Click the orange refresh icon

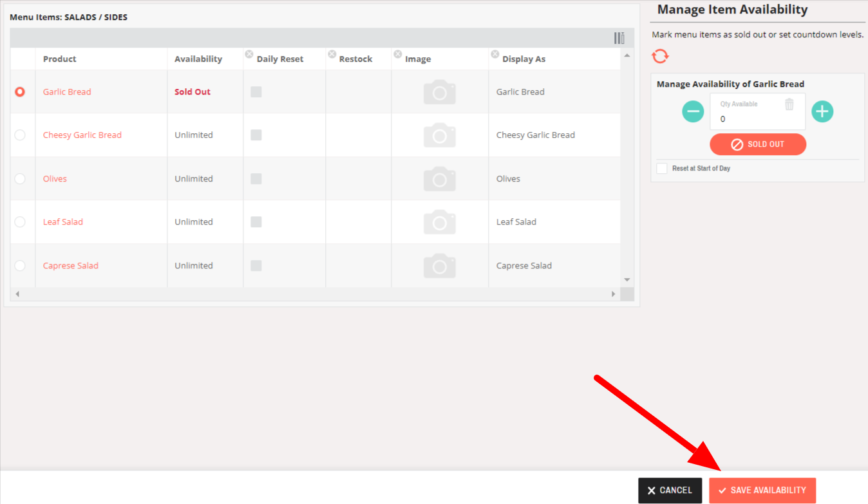tap(660, 56)
